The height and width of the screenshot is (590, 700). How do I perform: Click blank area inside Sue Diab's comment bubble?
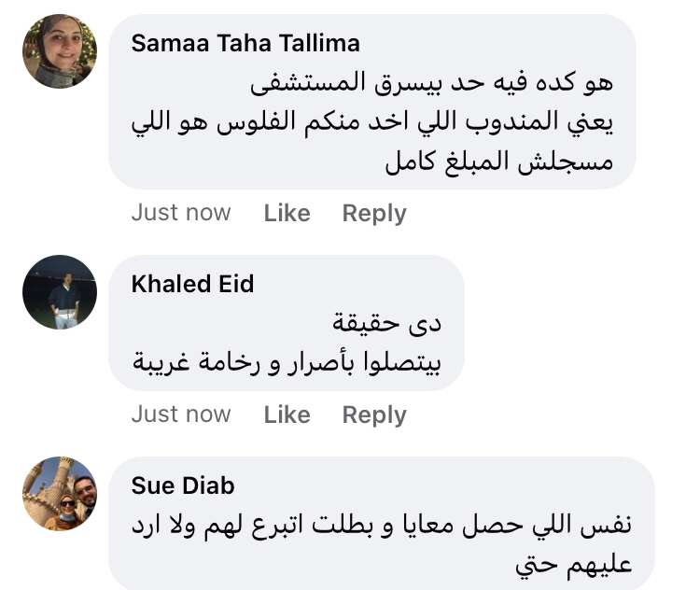pyautogui.click(x=327, y=565)
